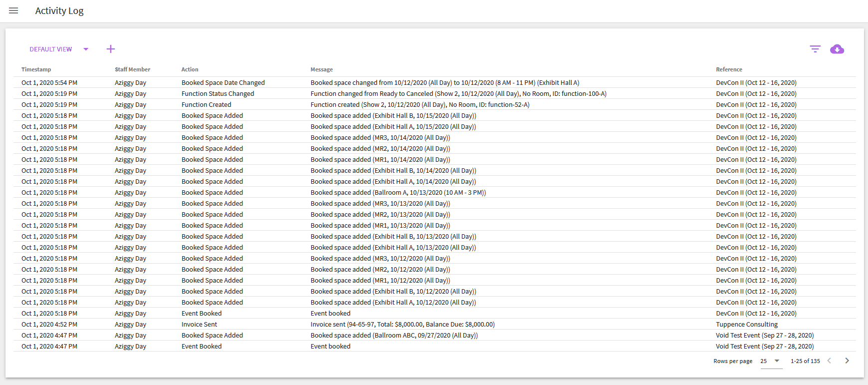The image size is (868, 385).
Task: Click message MR1, 10/13/2020 (All Day)
Action: (x=380, y=225)
